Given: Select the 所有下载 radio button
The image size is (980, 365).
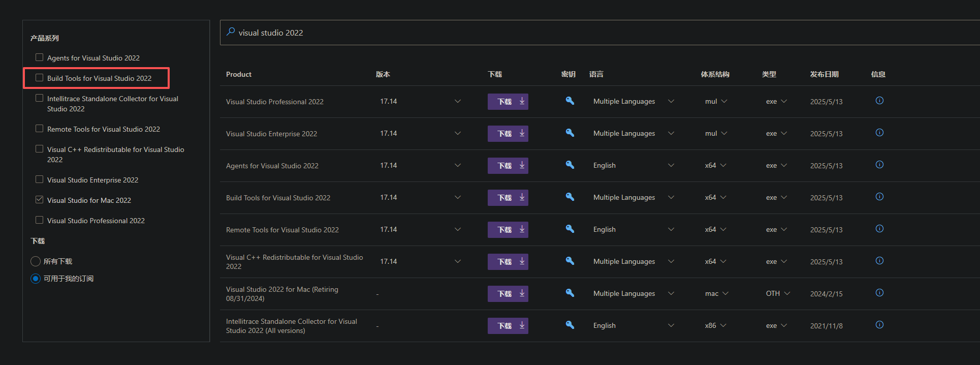Looking at the screenshot, I should pos(36,261).
